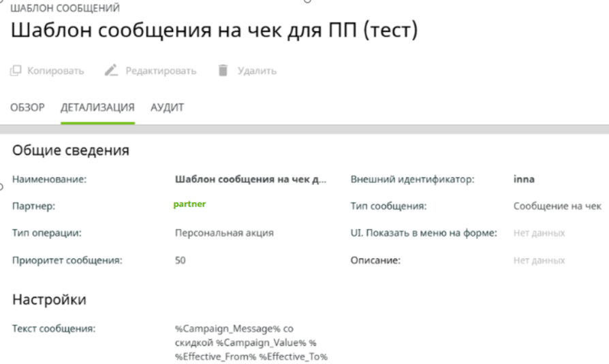This screenshot has width=609, height=364.
Task: Open the green partner link
Action: [x=190, y=204]
